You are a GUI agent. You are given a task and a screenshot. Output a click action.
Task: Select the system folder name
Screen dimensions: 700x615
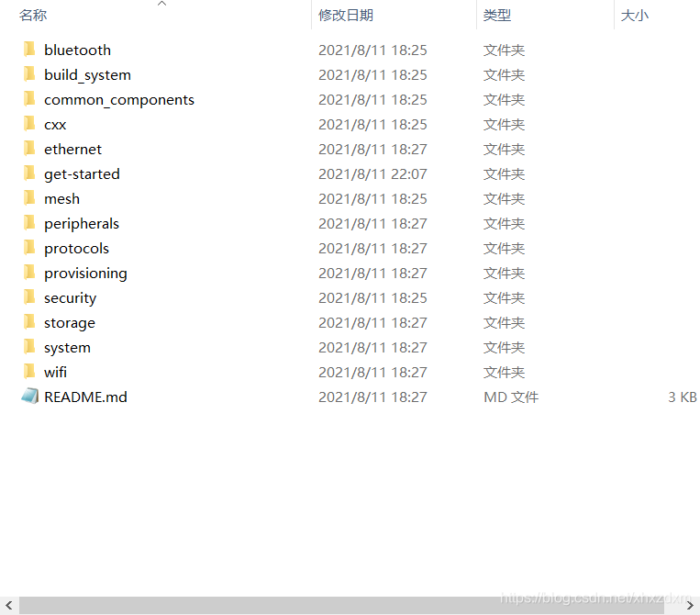[x=67, y=348]
